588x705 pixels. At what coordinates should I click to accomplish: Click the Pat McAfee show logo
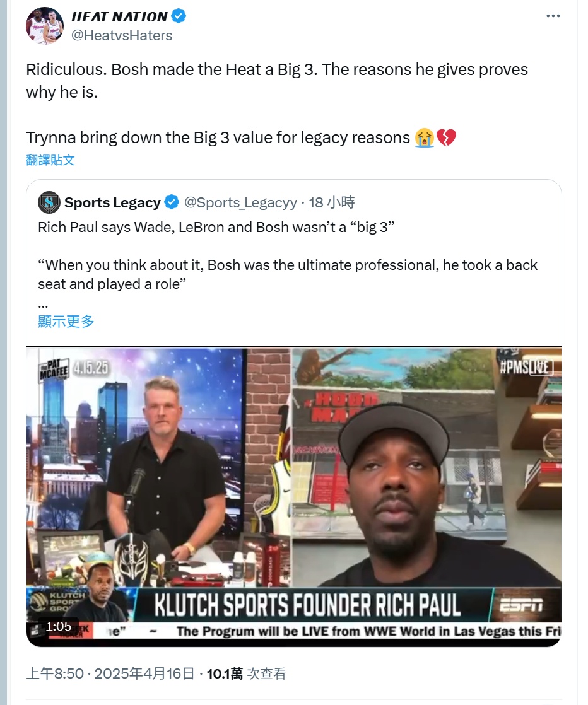[x=54, y=370]
